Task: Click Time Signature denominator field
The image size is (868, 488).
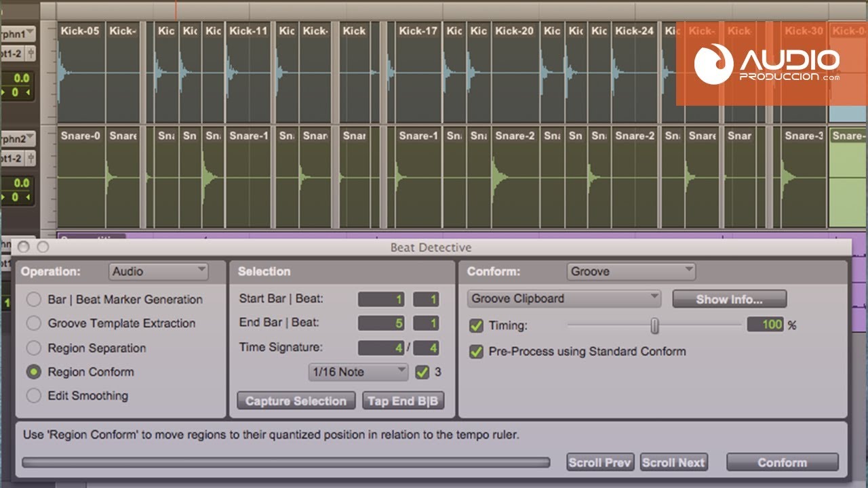Action: [x=426, y=348]
